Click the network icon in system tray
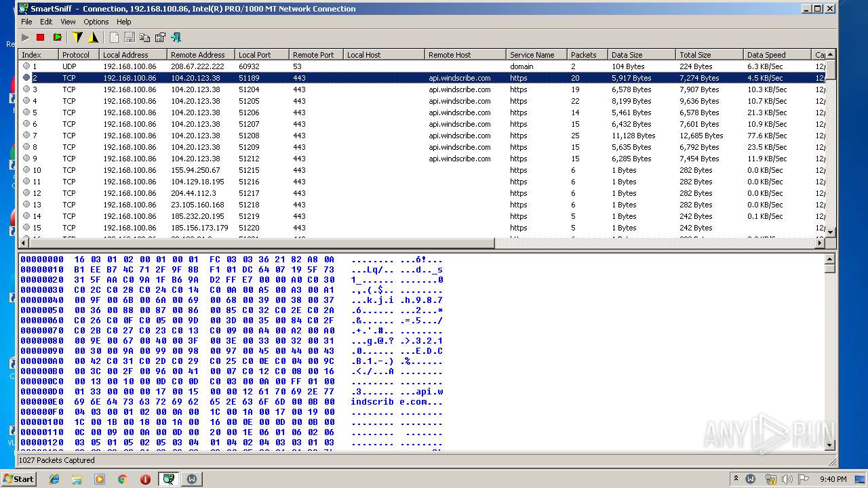This screenshot has height=488, width=868. (770, 479)
